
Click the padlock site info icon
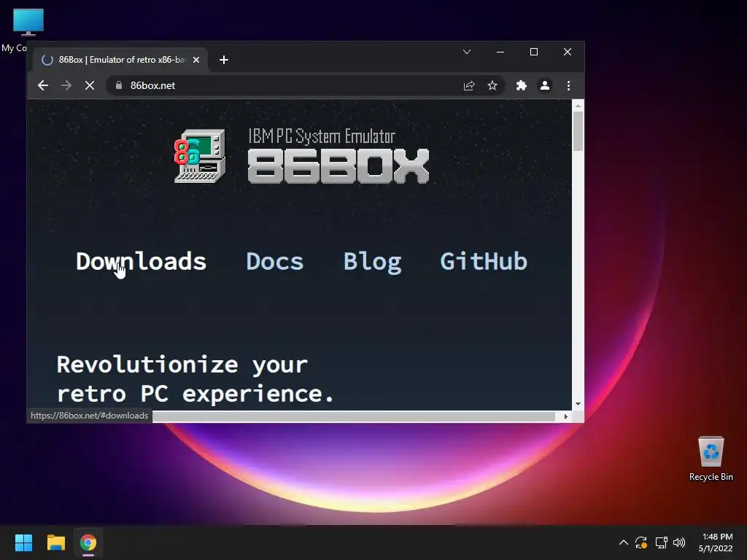pos(119,85)
